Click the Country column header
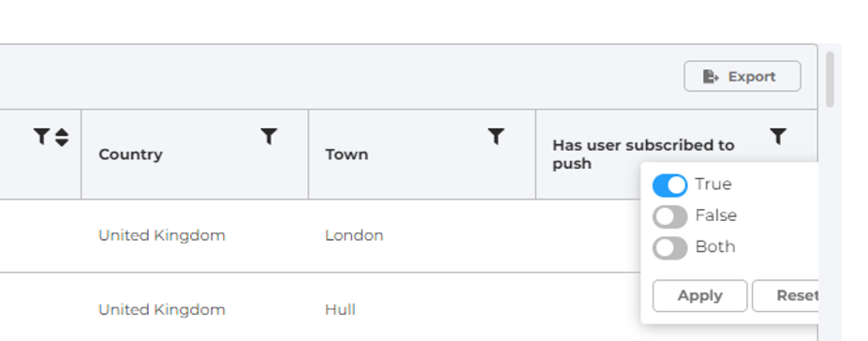This screenshot has width=868, height=341. tap(131, 155)
